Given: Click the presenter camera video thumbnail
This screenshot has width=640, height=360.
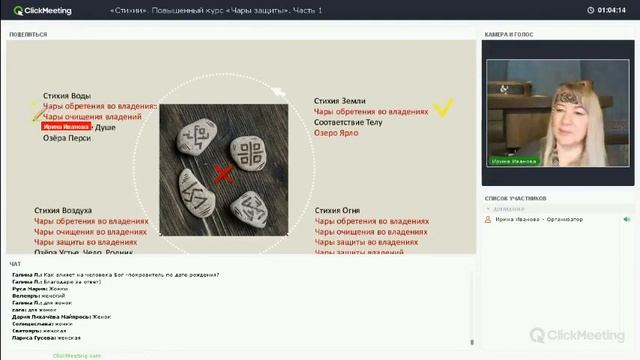Looking at the screenshot, I should click(558, 113).
